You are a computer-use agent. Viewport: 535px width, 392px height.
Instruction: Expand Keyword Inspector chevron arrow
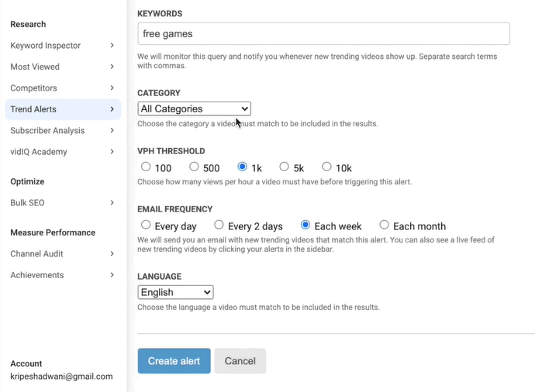112,46
